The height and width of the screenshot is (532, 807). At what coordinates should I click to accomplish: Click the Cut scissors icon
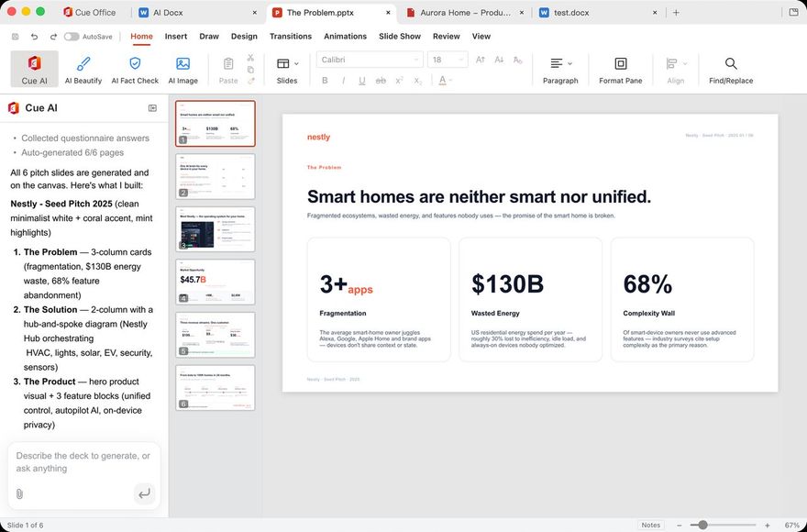point(250,58)
